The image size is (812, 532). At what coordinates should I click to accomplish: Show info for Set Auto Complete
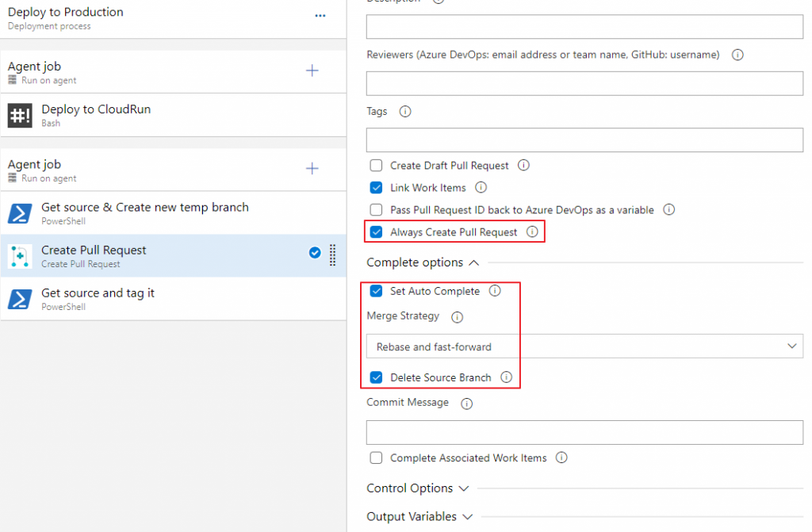pos(495,291)
